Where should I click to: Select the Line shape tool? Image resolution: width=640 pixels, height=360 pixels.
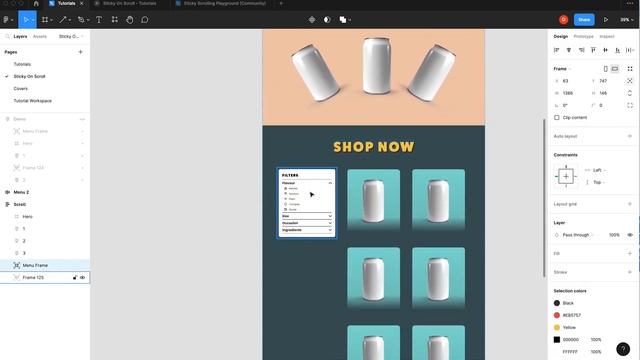(x=63, y=20)
